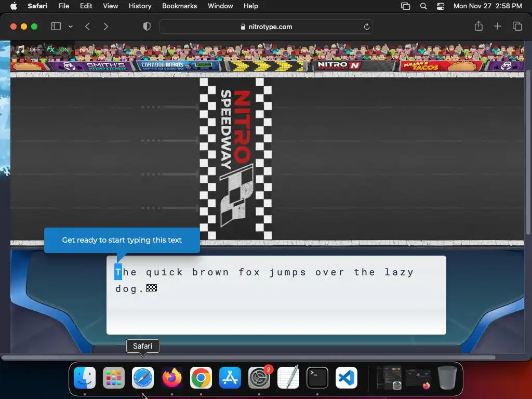This screenshot has height=399, width=532.
Task: Open the Window menu
Action: (x=220, y=6)
